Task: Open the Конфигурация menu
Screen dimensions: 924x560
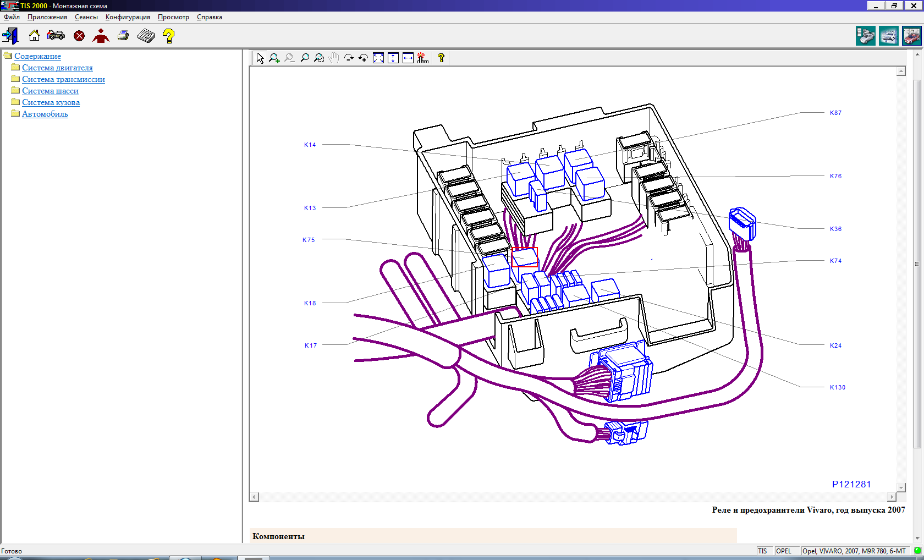Action: click(x=128, y=17)
